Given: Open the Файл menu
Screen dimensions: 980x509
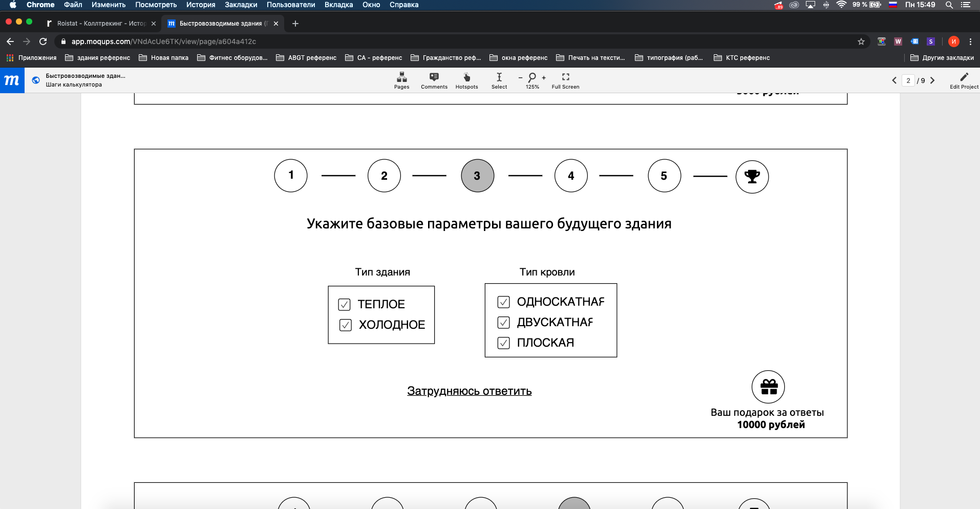Looking at the screenshot, I should click(73, 5).
